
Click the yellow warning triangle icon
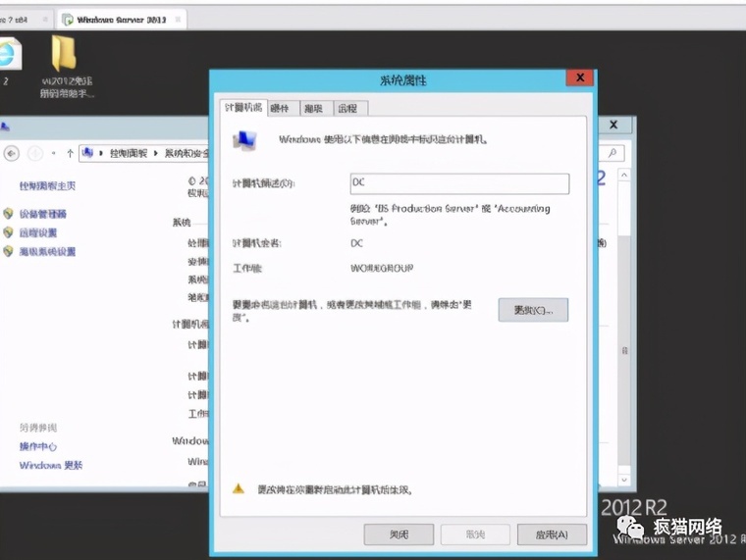[x=239, y=488]
